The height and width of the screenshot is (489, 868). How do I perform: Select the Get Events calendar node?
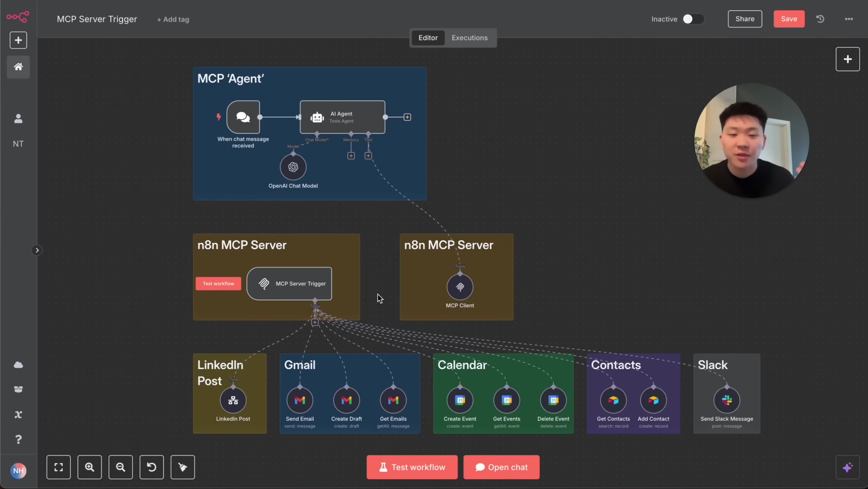point(507,401)
